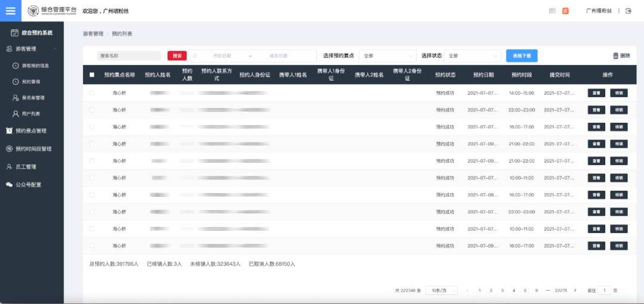Viewport: 644px width, 304px height.
Task: Go to the previous page with the left arrow
Action: pyautogui.click(x=467, y=290)
